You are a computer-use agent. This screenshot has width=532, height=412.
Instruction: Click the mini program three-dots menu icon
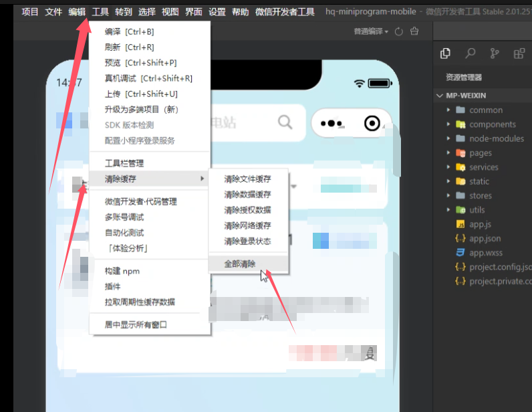(x=331, y=123)
